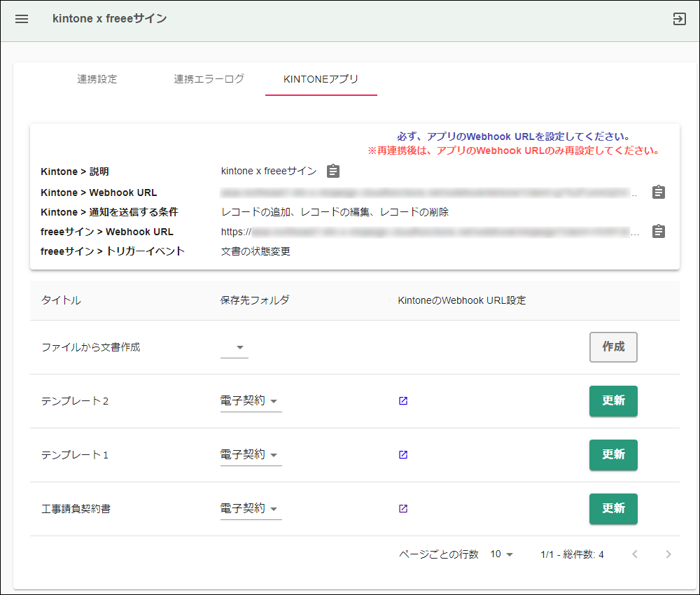This screenshot has height=595, width=700.
Task: Open Webhook settings link for 工事請負契約書
Action: point(403,508)
